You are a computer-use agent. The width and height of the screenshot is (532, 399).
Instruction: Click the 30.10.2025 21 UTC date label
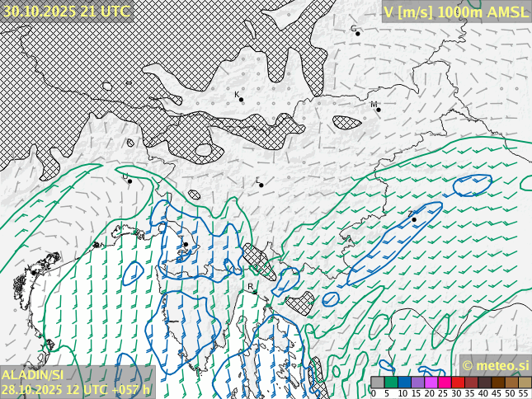coord(66,11)
